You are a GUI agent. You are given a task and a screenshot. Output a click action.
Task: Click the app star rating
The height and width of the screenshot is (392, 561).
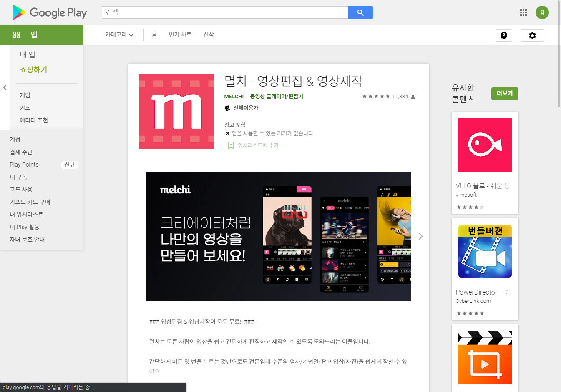376,97
